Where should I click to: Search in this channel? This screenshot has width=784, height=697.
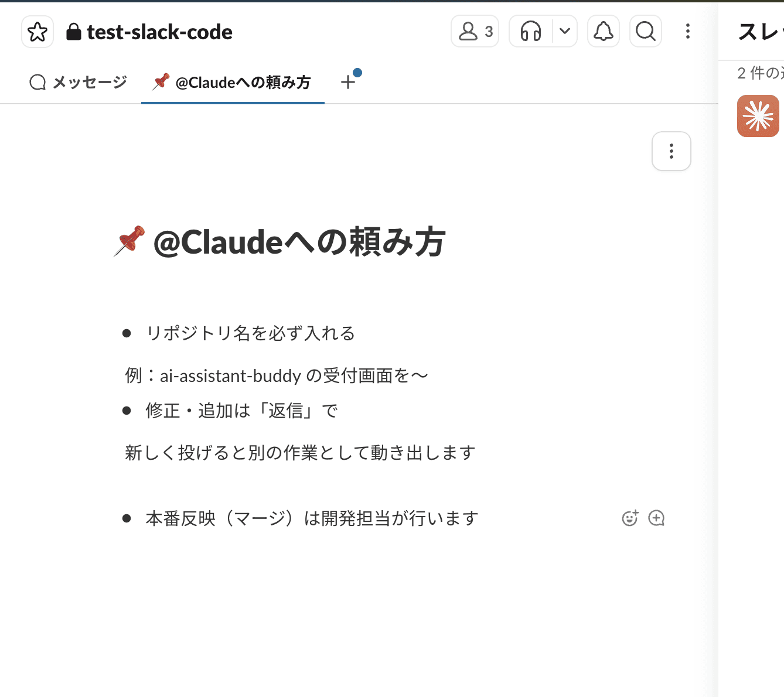(x=646, y=31)
